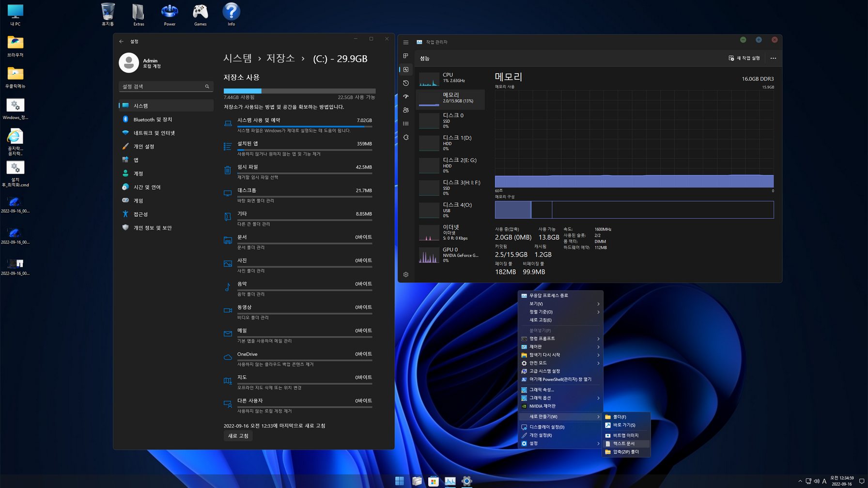Click storage usage bar for drive C
868x488 pixels.
point(299,91)
